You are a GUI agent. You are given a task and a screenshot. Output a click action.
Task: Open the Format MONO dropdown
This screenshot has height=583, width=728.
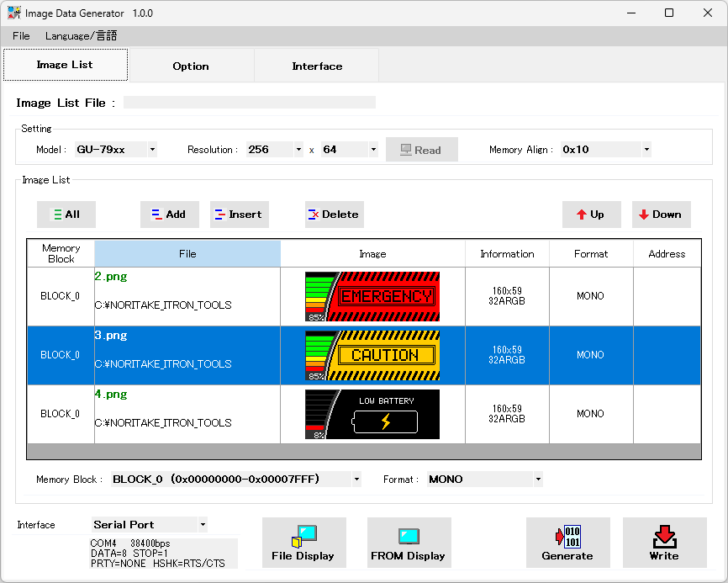pyautogui.click(x=537, y=480)
